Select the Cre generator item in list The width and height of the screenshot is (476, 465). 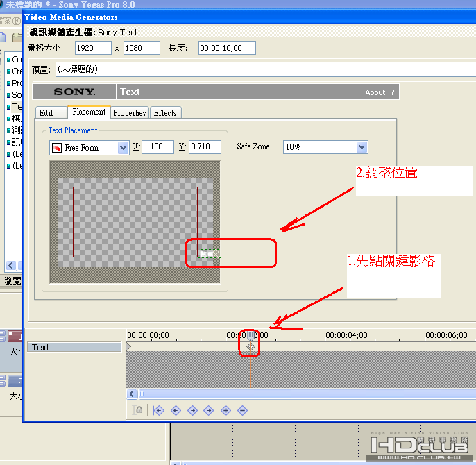(x=15, y=71)
